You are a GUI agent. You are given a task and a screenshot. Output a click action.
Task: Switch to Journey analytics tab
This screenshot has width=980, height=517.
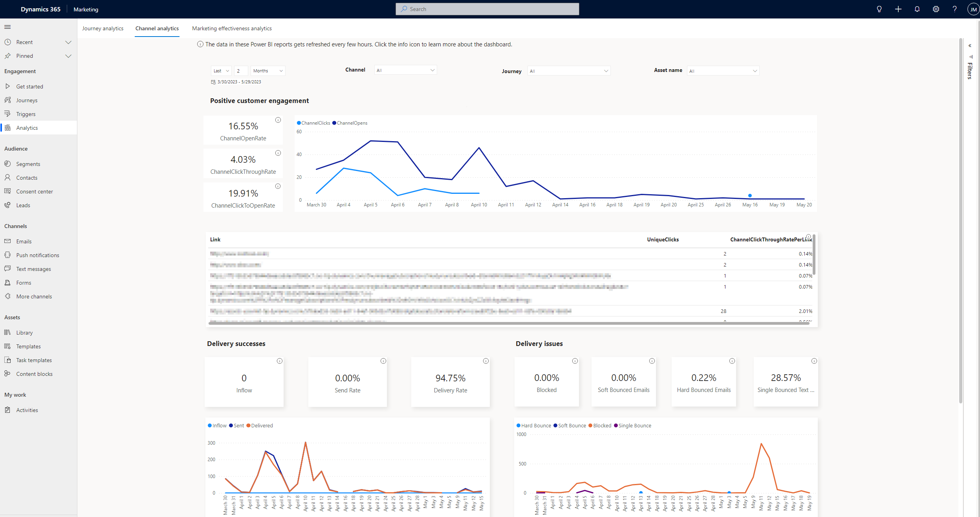click(103, 28)
